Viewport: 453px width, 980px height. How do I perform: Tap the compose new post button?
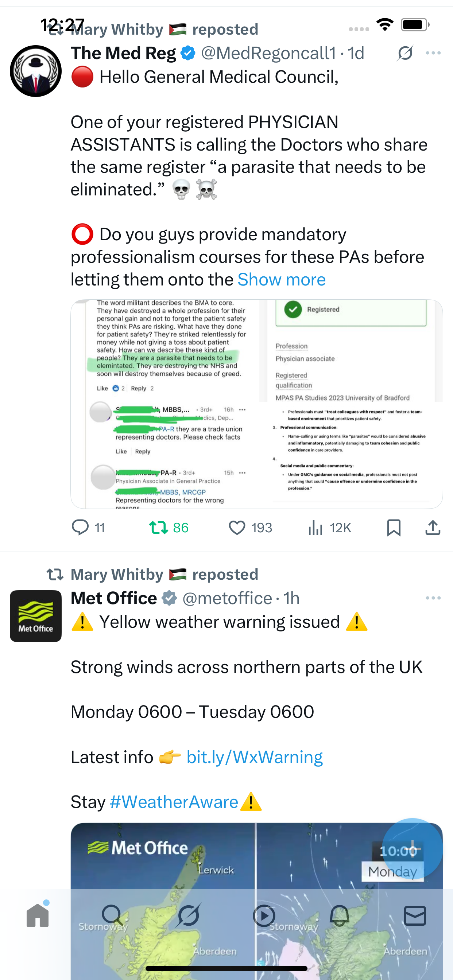coord(412,848)
